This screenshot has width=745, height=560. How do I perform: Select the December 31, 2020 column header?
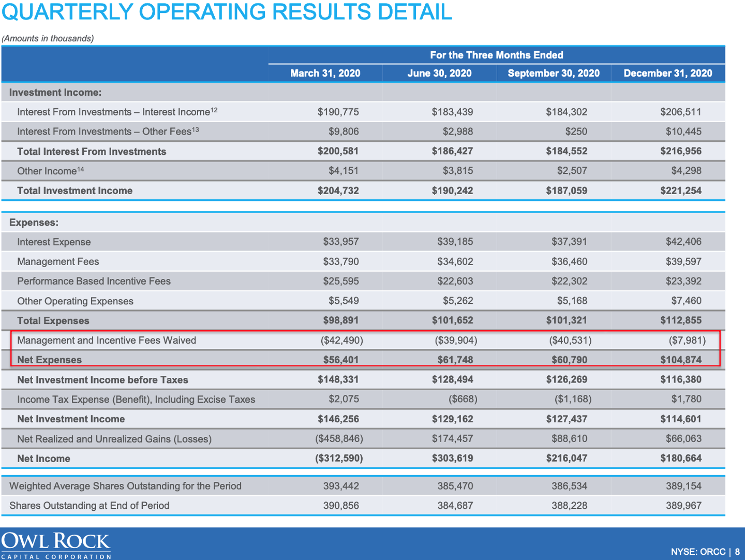pyautogui.click(x=668, y=73)
